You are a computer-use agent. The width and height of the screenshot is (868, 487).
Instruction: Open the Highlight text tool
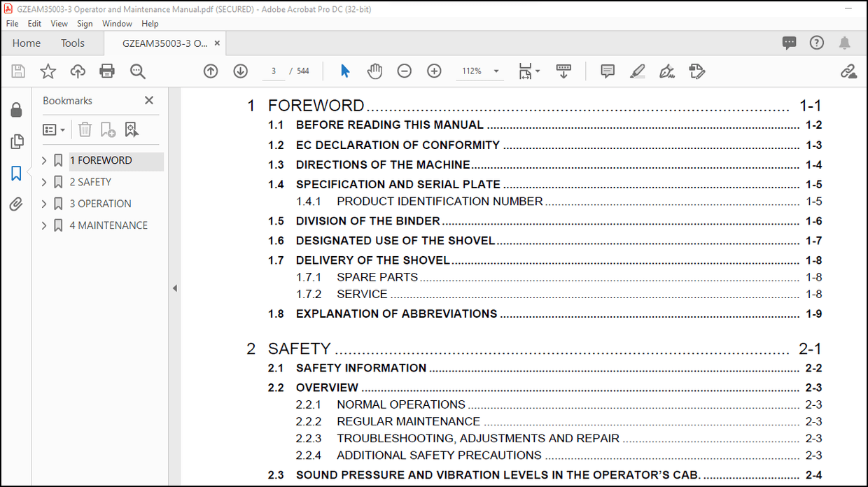coord(637,71)
